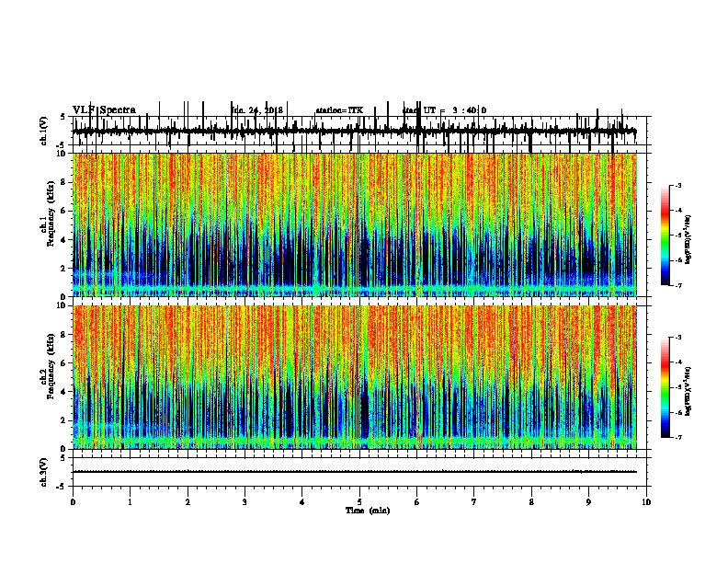Click the ch.2 spectrogram color scale bar
728x563 pixels.
tap(665, 387)
